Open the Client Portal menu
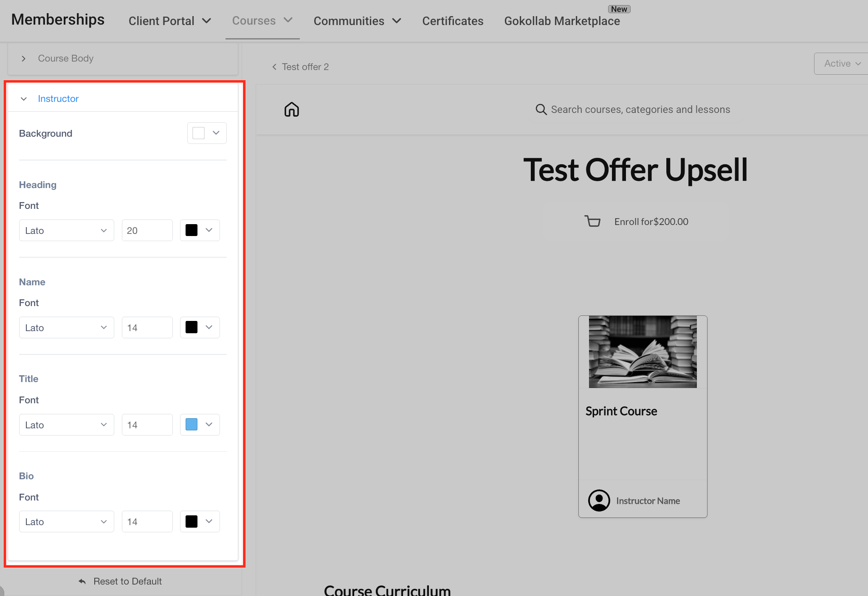 (x=169, y=21)
